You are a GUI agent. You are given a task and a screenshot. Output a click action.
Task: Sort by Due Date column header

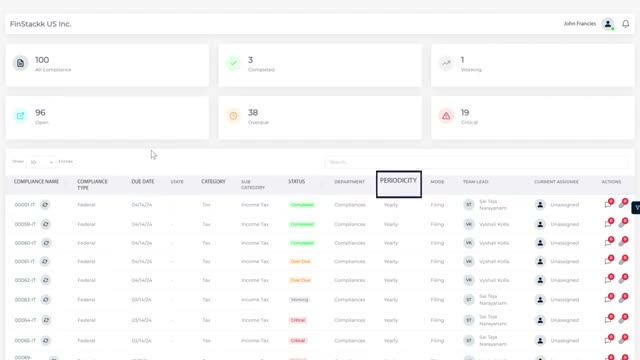click(143, 182)
